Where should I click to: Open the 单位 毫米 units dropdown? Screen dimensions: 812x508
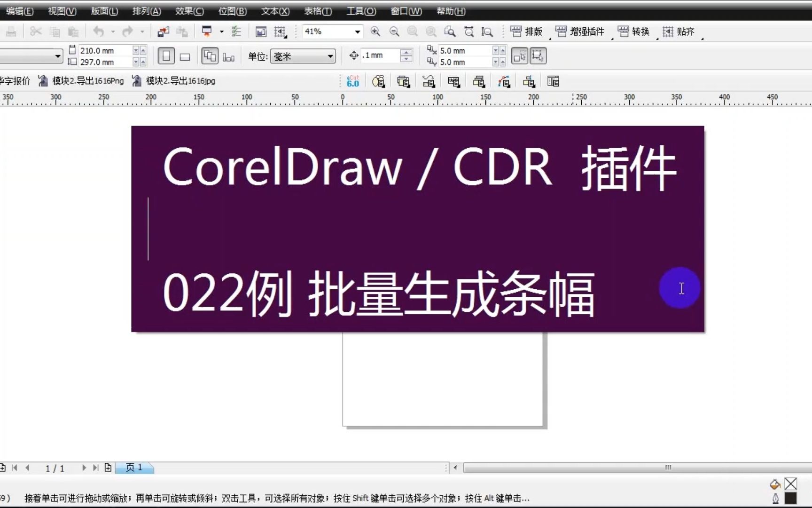pos(330,56)
